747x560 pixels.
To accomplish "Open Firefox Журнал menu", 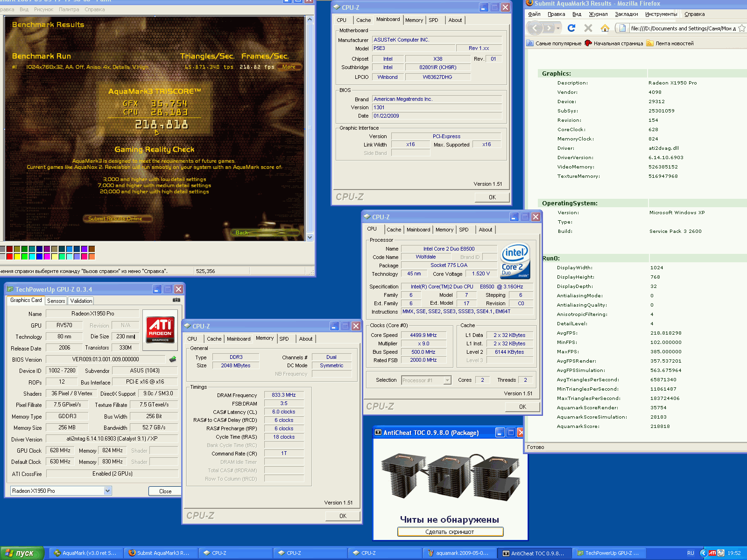I will pos(598,14).
